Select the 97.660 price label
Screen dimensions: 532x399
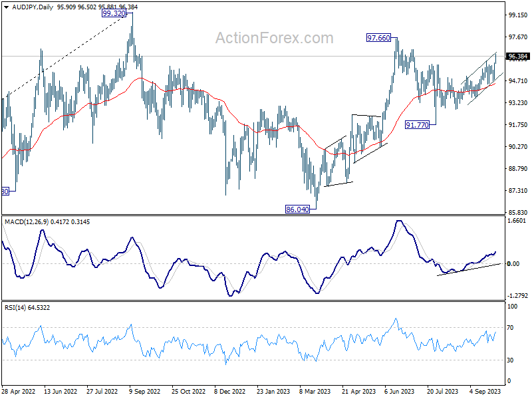tap(378, 38)
